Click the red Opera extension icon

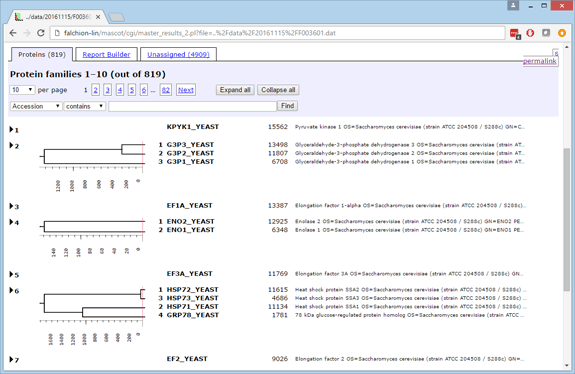(530, 33)
